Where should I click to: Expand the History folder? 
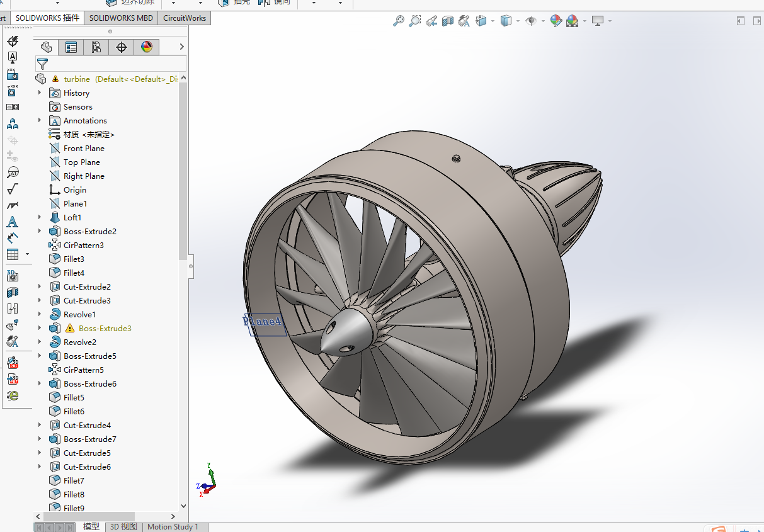tap(40, 93)
